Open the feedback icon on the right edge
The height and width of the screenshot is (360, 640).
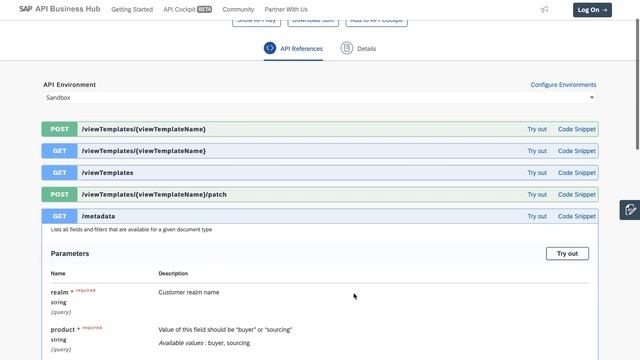coord(630,210)
